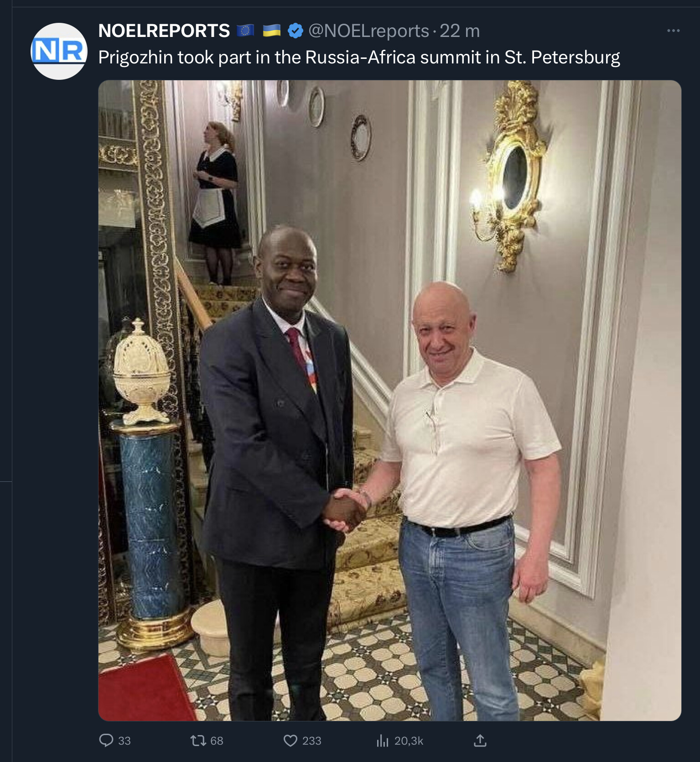Click the reply speech bubble icon
700x762 pixels.
(x=106, y=740)
